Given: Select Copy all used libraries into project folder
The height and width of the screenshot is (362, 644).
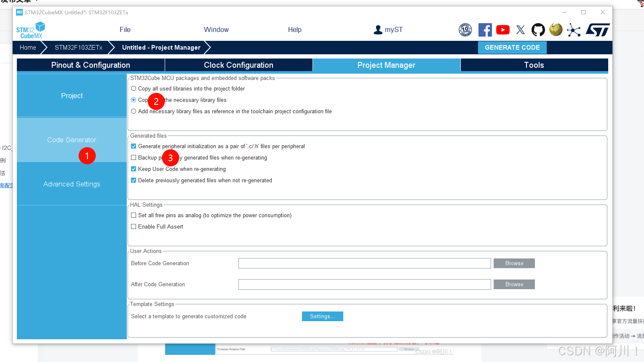Looking at the screenshot, I should tap(134, 88).
